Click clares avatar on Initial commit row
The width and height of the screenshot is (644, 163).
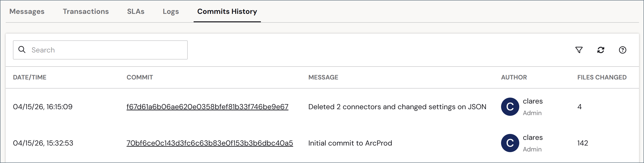[510, 143]
